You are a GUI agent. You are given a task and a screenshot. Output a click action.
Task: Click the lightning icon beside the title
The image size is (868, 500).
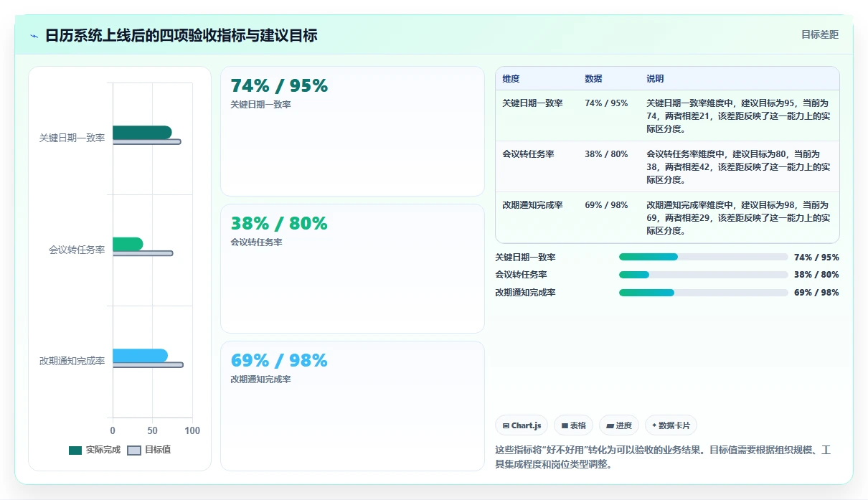pos(34,36)
